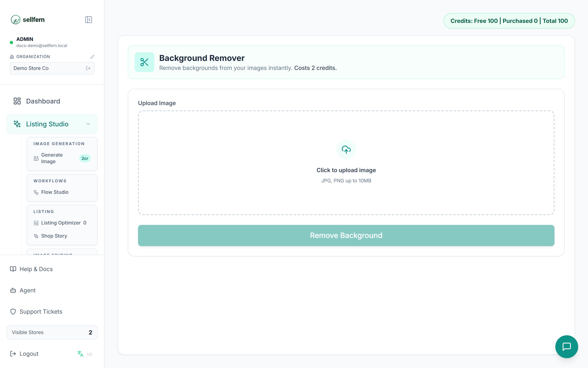
Task: Click the scissors Background Remover icon
Action: tap(145, 62)
